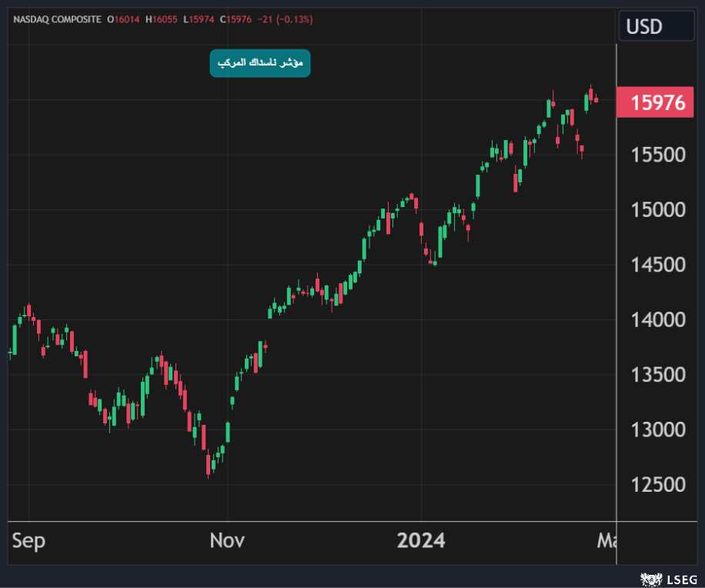Image resolution: width=705 pixels, height=588 pixels.
Task: Click the 12500 price axis label
Action: (x=658, y=485)
